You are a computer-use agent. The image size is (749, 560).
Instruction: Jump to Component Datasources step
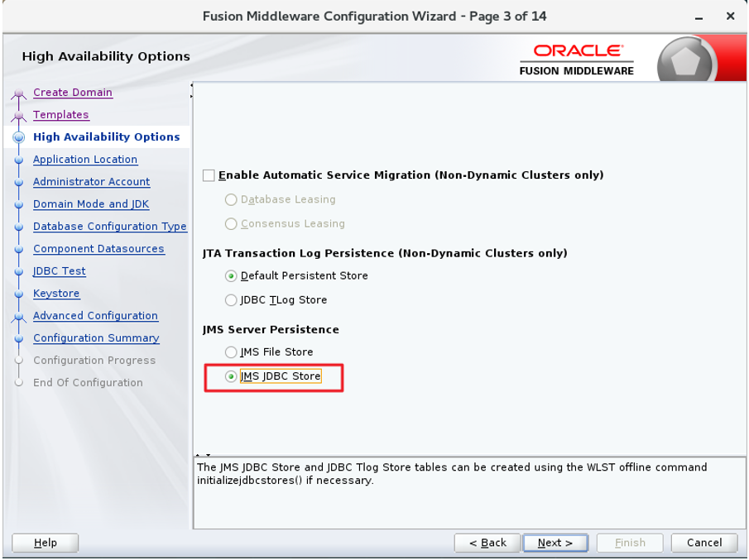tap(98, 249)
